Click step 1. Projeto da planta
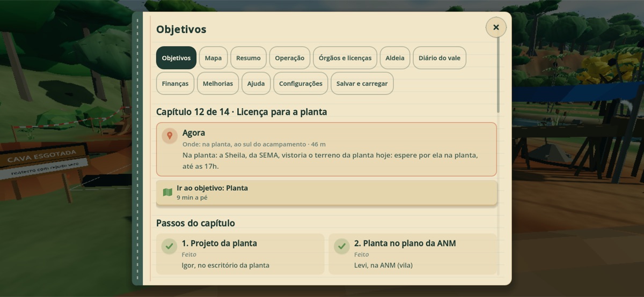Screen dimensions: 644x297 pyautogui.click(x=240, y=254)
